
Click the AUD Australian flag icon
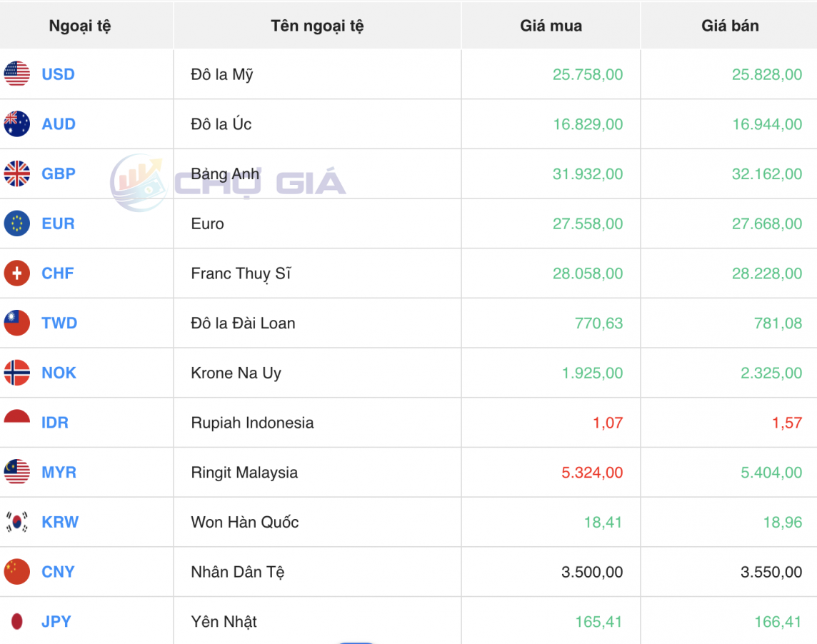coord(16,124)
